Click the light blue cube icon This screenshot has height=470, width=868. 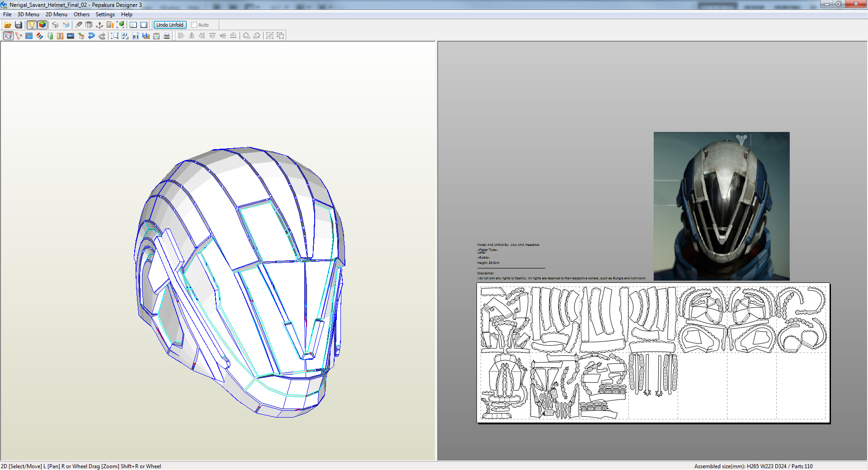(66, 25)
